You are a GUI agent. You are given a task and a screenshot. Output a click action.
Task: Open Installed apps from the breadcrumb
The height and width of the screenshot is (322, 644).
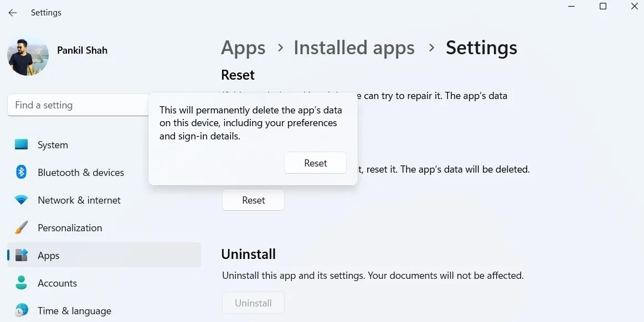pyautogui.click(x=354, y=48)
